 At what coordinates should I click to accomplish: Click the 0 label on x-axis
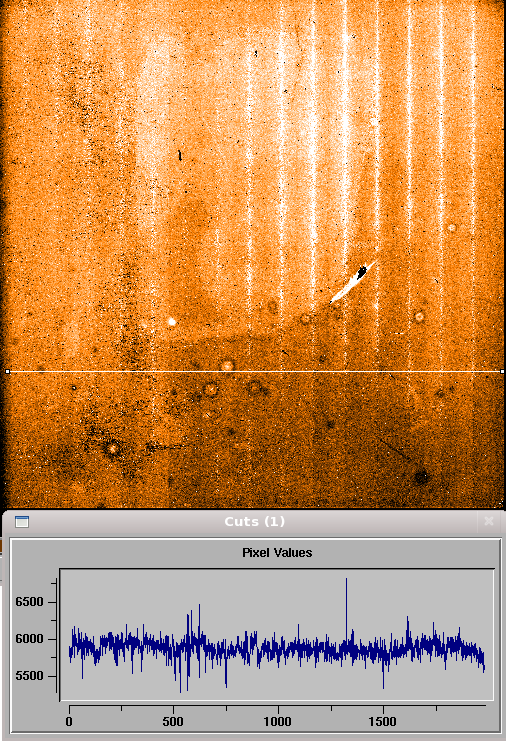tap(69, 722)
